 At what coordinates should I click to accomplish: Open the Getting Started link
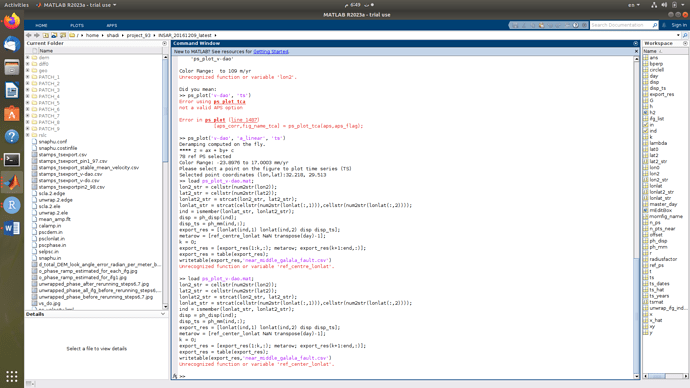click(271, 51)
